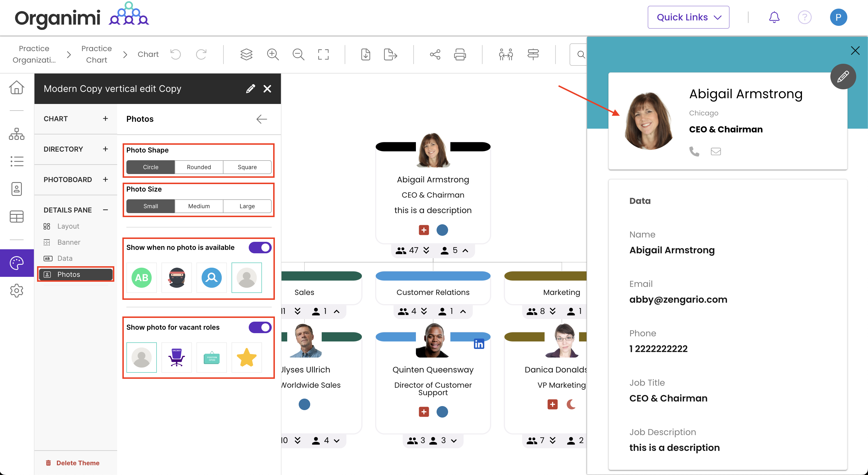Open the notifications bell
This screenshot has width=868, height=475.
(x=774, y=17)
